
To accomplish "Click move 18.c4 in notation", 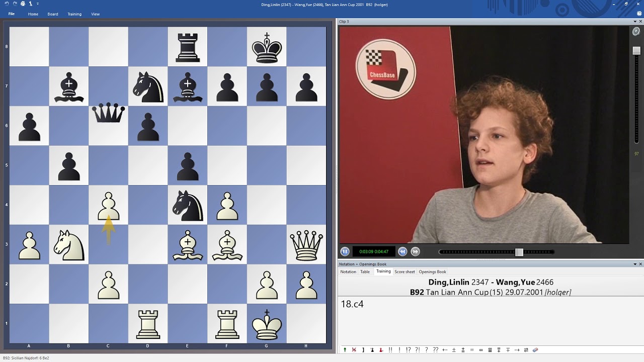I will pyautogui.click(x=352, y=304).
